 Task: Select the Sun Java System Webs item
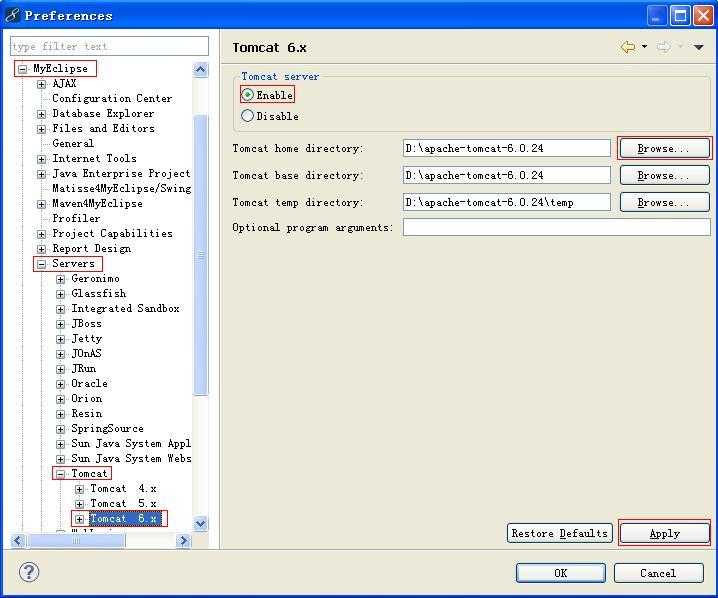[x=131, y=458]
